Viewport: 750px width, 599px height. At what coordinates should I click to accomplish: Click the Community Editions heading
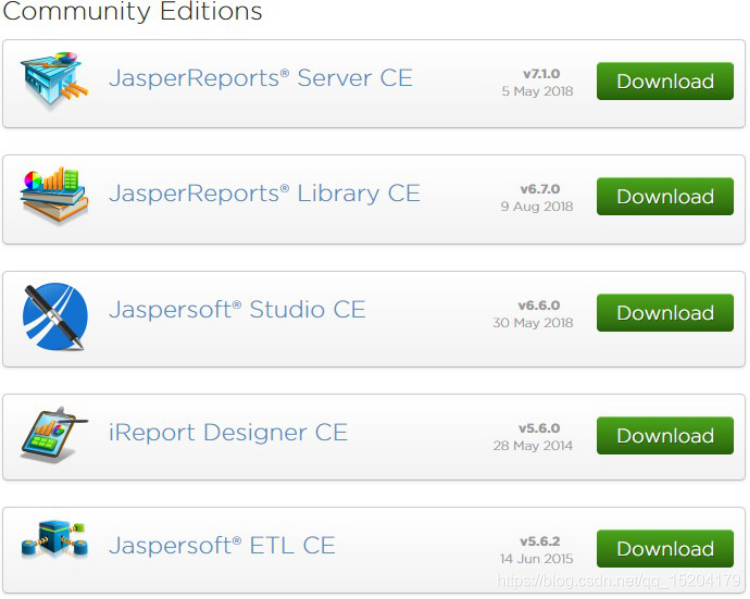[x=132, y=11]
